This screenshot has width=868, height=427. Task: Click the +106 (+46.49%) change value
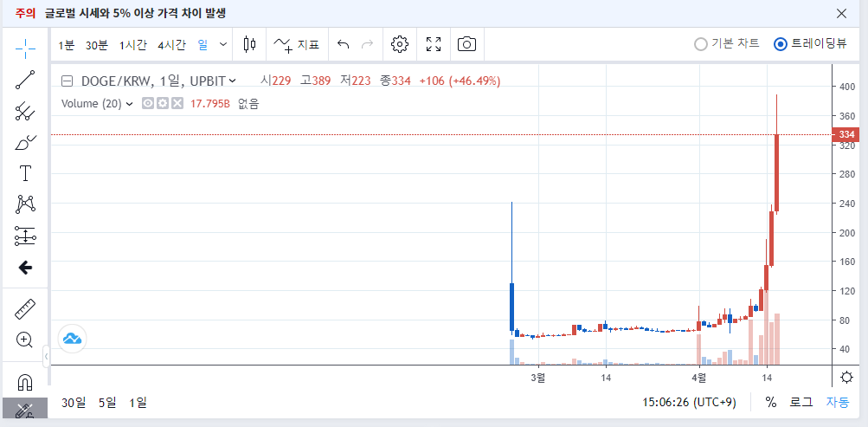(x=460, y=81)
